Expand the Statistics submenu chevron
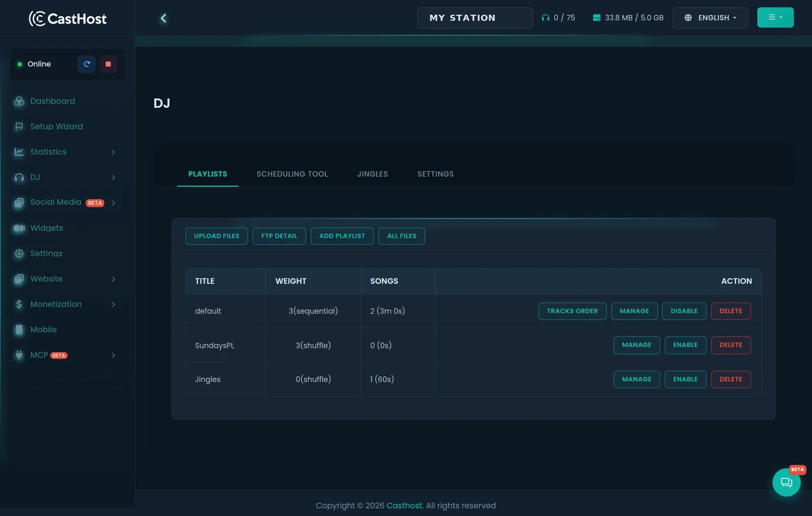 (114, 152)
